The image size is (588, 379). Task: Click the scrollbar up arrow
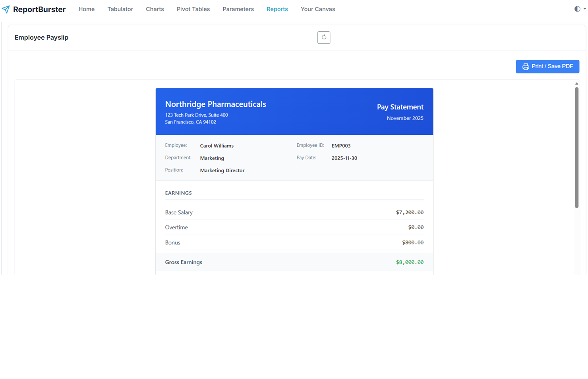[x=576, y=84]
